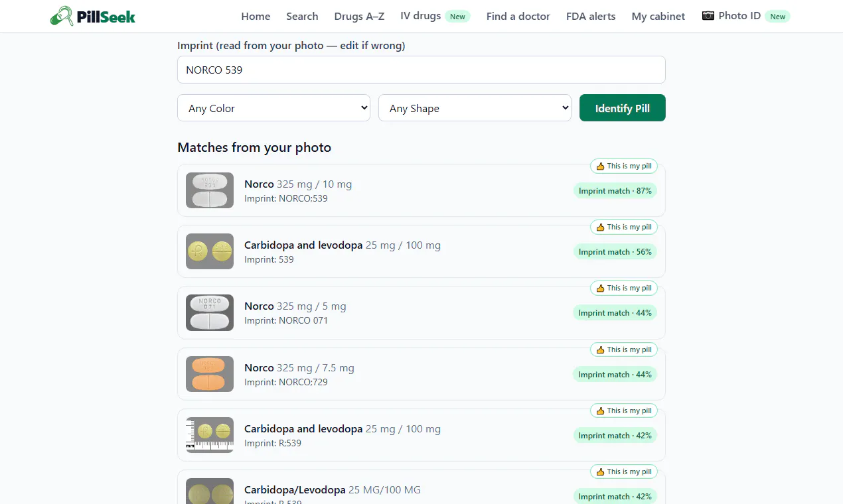
Task: Open Norco 325 mg / 7.5 mg pill image
Action: (x=210, y=374)
